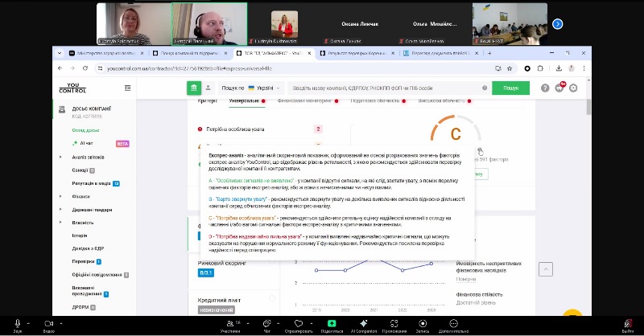The width and height of the screenshot is (644, 336).
Task: Select the Універсальні express-analysis tab
Action: 244,101
